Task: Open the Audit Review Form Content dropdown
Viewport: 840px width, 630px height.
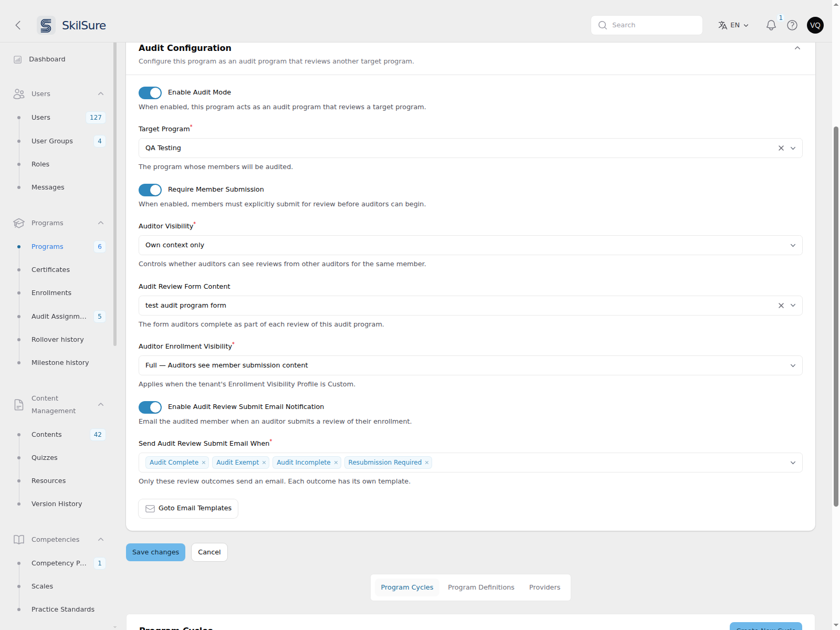Action: click(x=470, y=306)
